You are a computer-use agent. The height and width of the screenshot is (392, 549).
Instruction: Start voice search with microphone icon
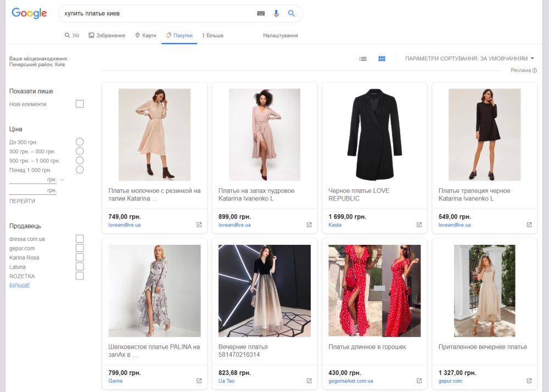coord(276,13)
